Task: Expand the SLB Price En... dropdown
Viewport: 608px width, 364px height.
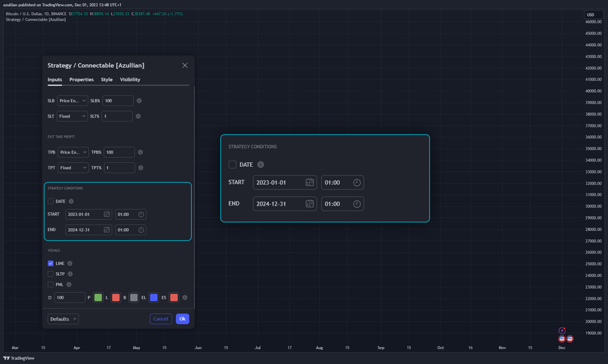Action: 72,101
